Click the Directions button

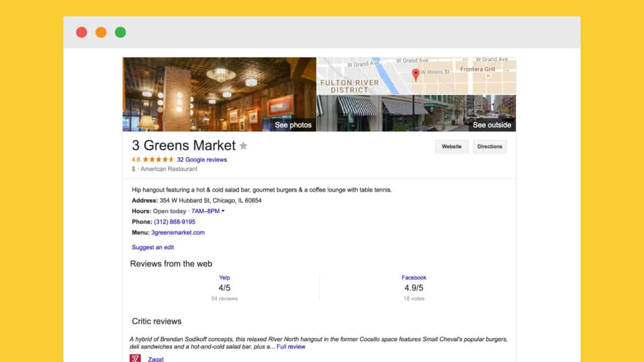pyautogui.click(x=490, y=146)
